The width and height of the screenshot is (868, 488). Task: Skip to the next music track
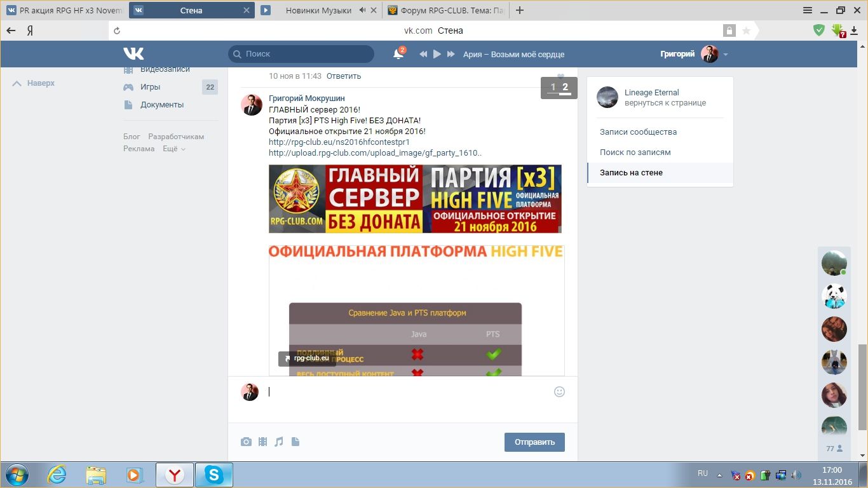(x=451, y=55)
